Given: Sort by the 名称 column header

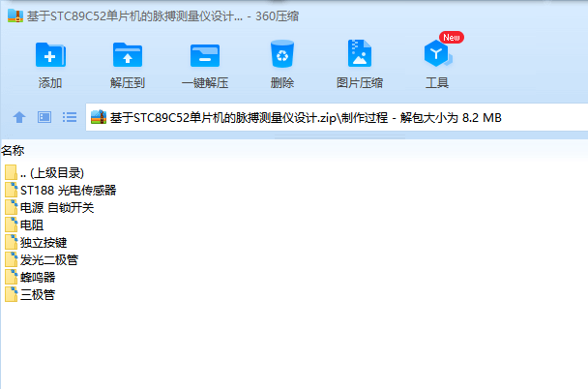Looking at the screenshot, I should 13,150.
